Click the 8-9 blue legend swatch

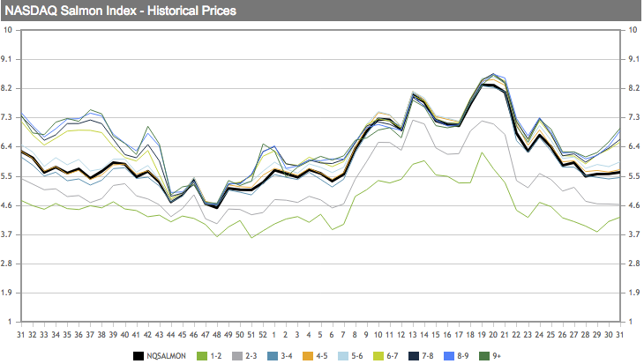click(x=449, y=356)
